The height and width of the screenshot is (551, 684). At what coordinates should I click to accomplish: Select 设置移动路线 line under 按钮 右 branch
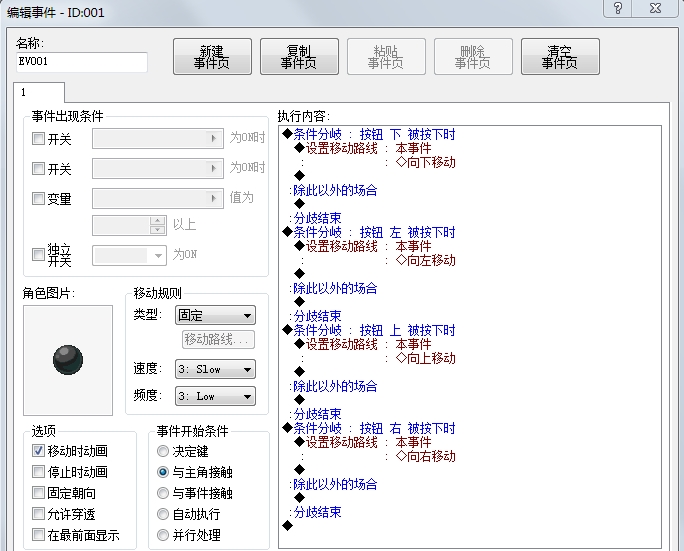point(363,442)
